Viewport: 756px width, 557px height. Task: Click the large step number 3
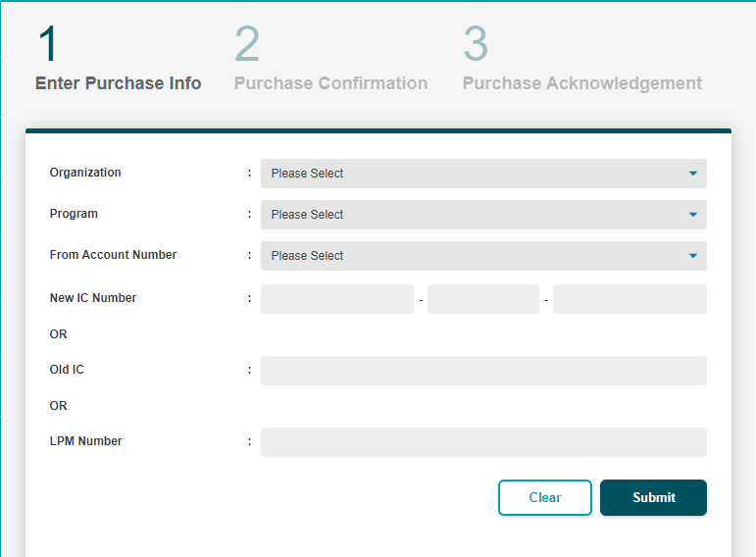(x=476, y=44)
